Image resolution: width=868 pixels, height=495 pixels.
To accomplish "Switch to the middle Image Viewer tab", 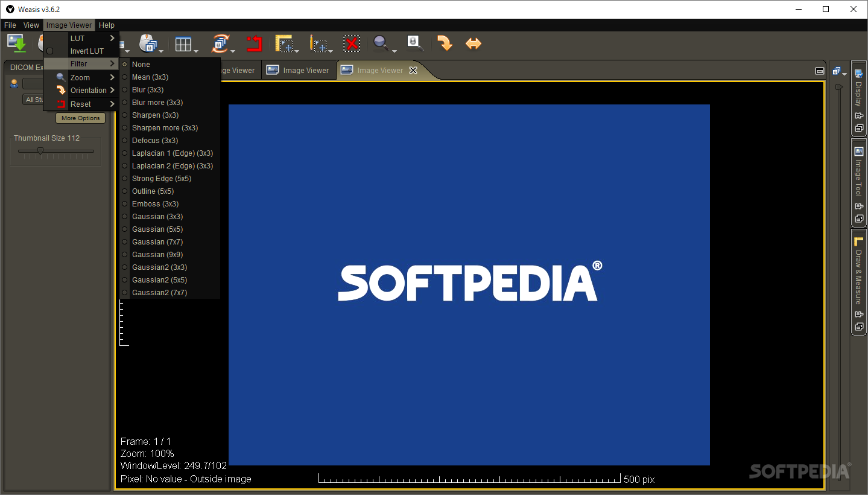I will [x=299, y=71].
